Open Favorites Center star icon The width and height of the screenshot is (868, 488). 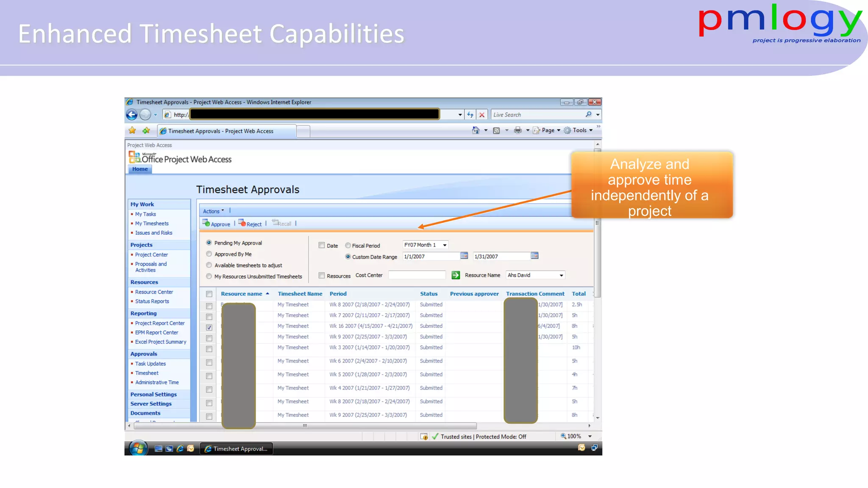coord(132,130)
